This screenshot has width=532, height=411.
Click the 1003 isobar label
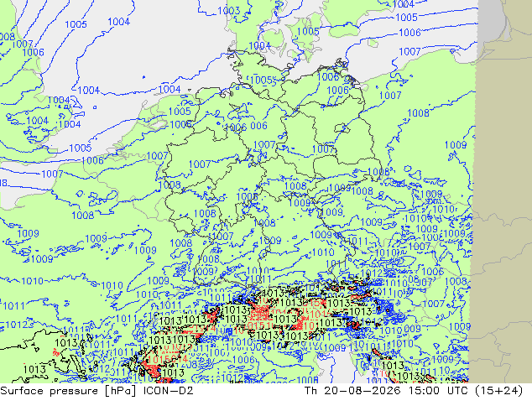pyautogui.click(x=229, y=11)
